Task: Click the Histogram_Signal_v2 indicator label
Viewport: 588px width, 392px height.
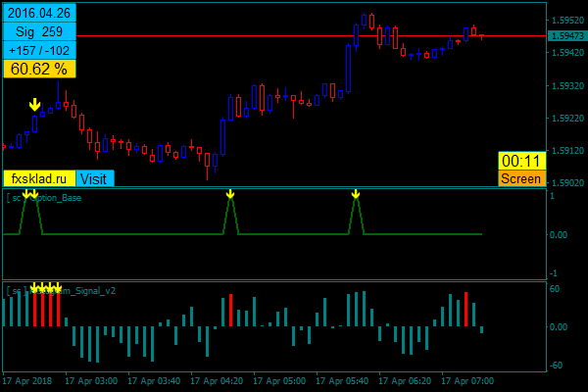Action: click(x=61, y=291)
